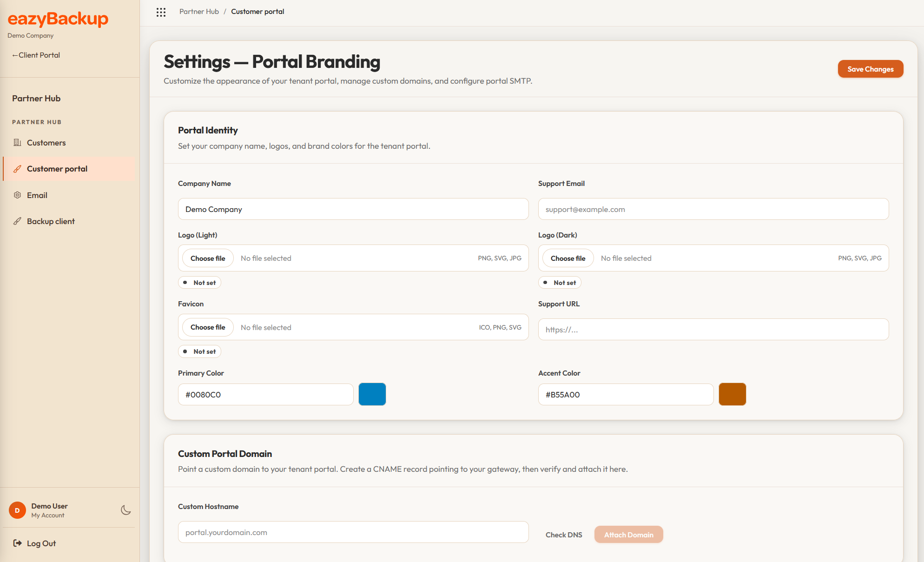Open the orange Accent Color swatch

[733, 394]
